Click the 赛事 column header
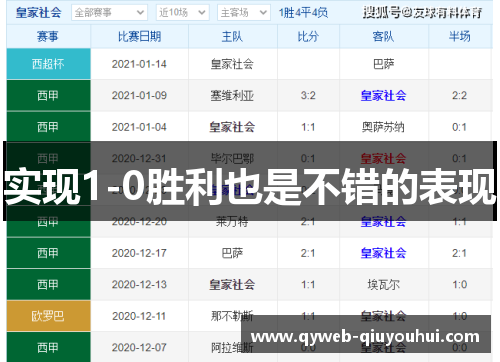The image size is (500, 362). (48, 36)
